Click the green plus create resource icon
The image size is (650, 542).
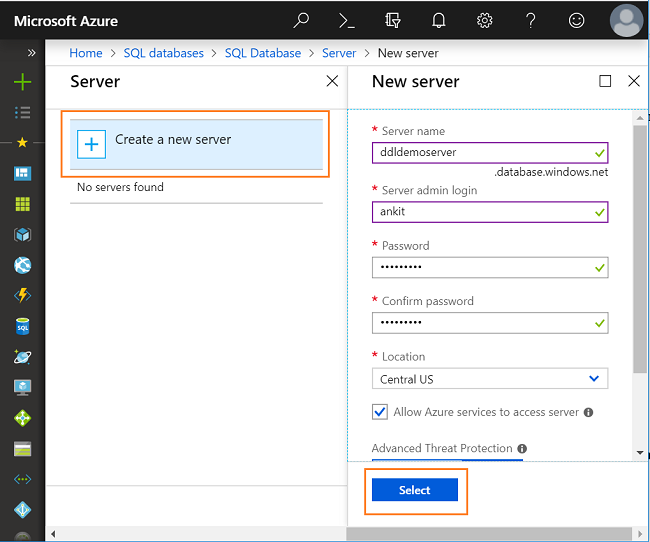[22, 83]
